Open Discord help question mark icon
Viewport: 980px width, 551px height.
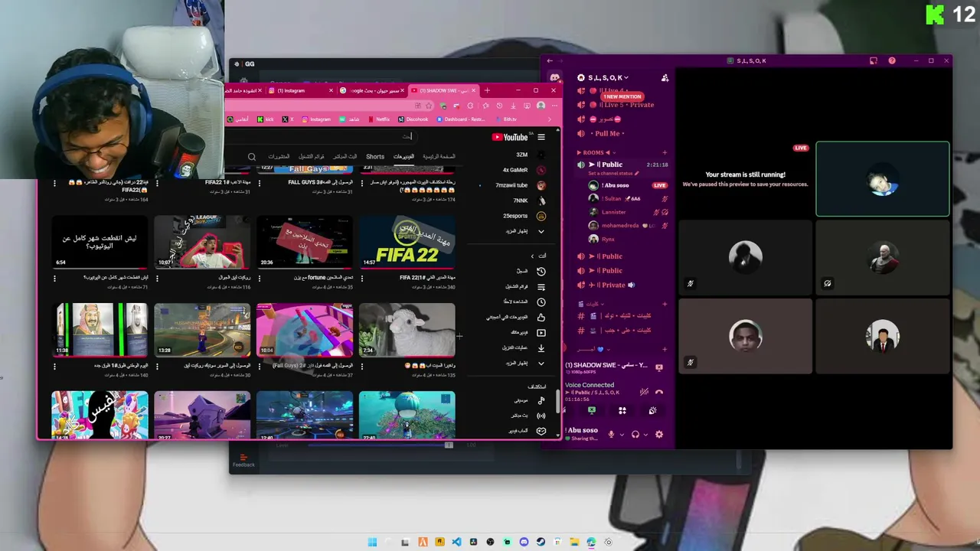tap(892, 60)
